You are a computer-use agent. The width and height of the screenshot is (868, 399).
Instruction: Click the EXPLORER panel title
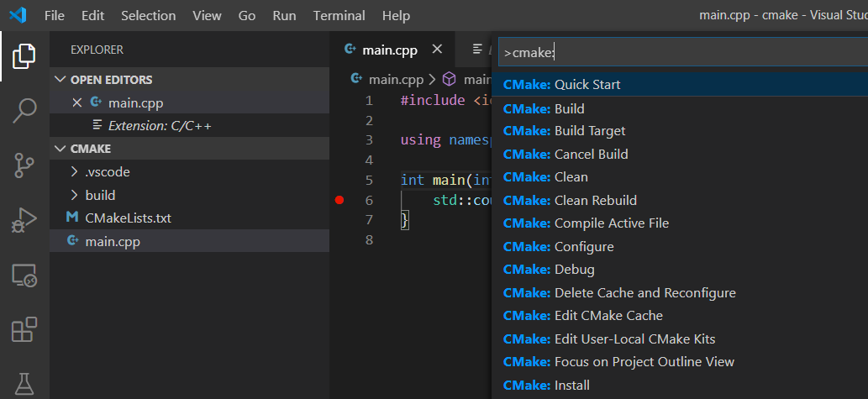(x=97, y=50)
